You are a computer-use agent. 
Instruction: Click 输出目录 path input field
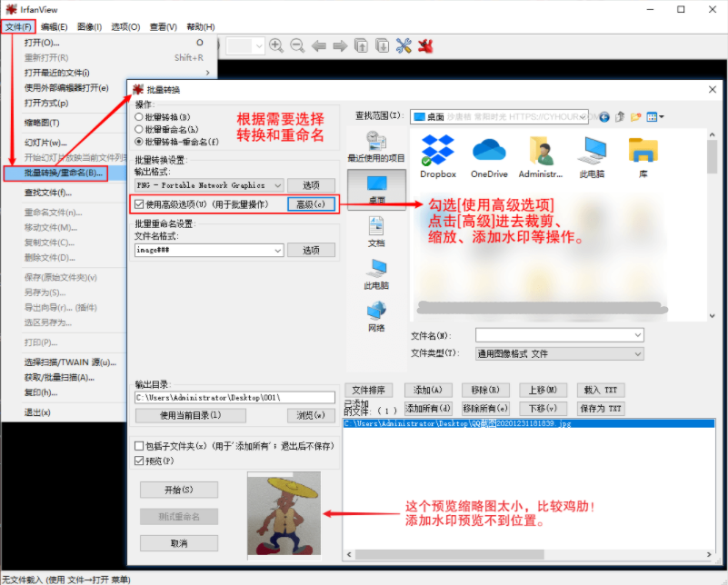(x=234, y=398)
